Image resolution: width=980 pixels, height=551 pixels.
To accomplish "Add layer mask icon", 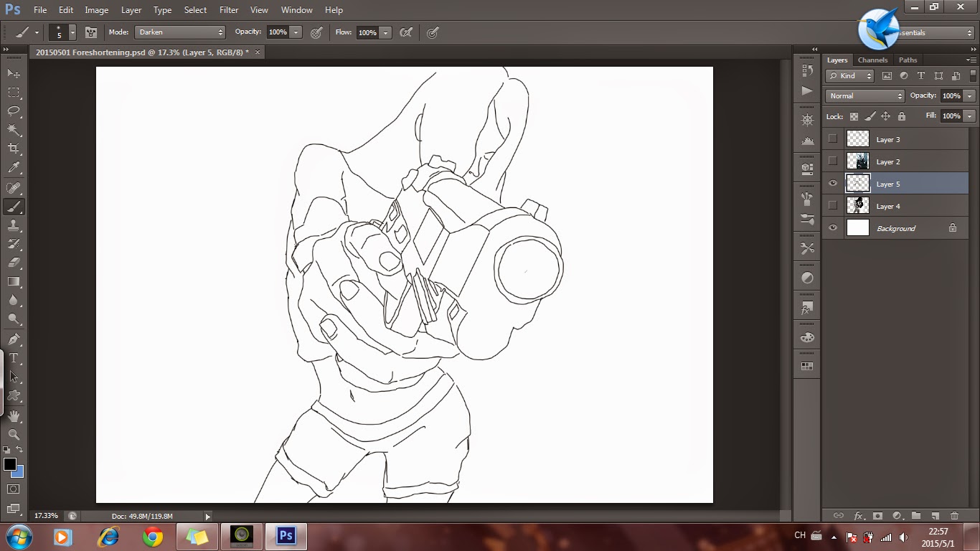I will [877, 515].
